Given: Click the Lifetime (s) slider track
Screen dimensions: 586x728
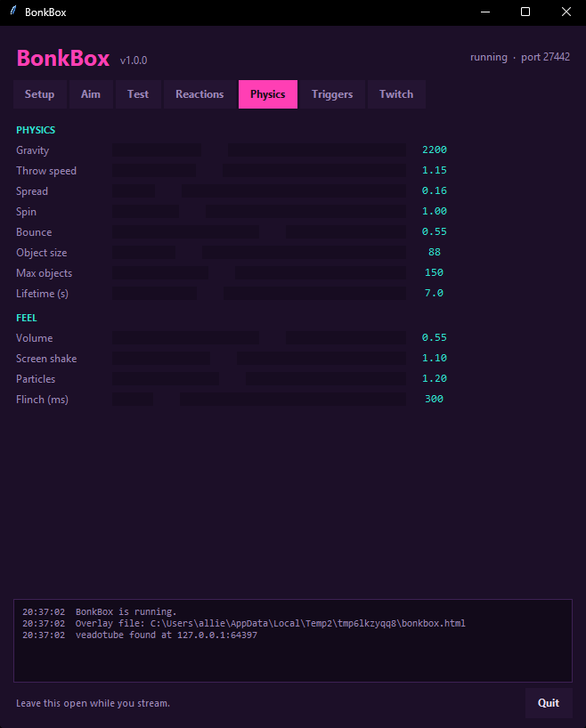Looking at the screenshot, I should tap(259, 293).
